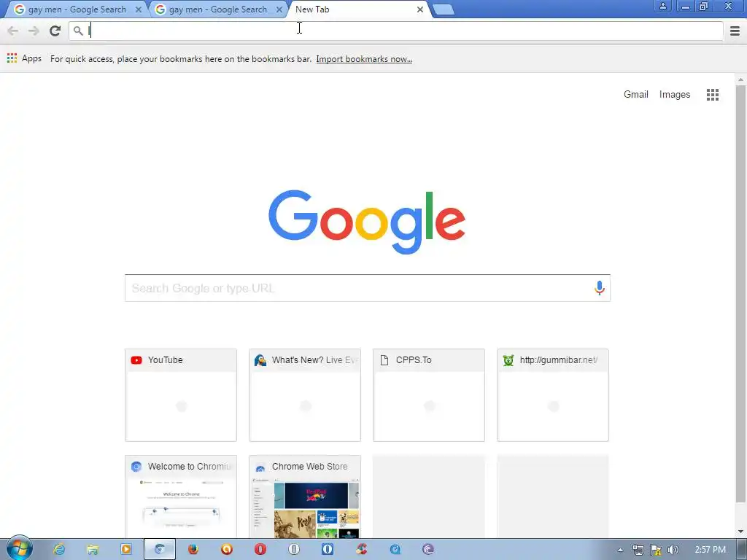This screenshot has height=560, width=747.
Task: Click the address bar omnibox
Action: tap(396, 31)
